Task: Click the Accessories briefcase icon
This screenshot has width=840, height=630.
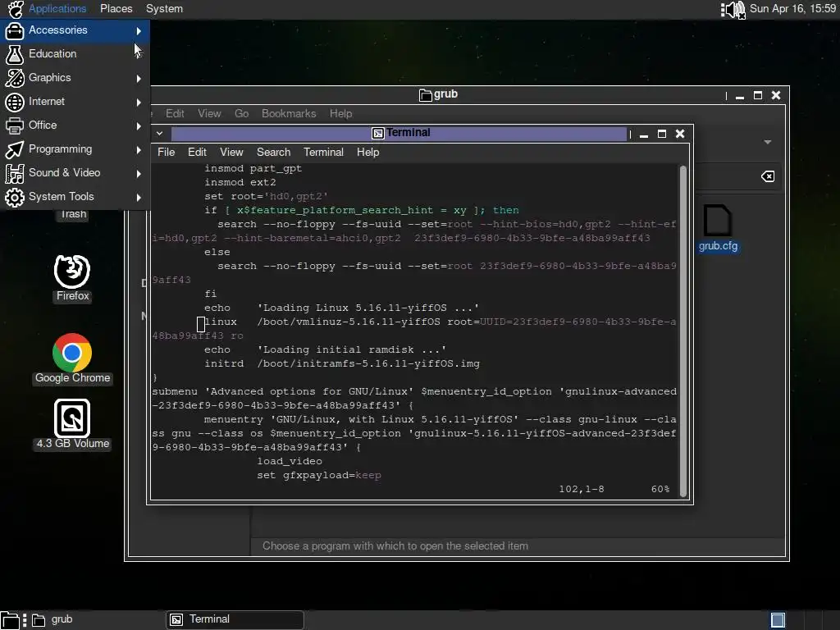Action: [15, 30]
